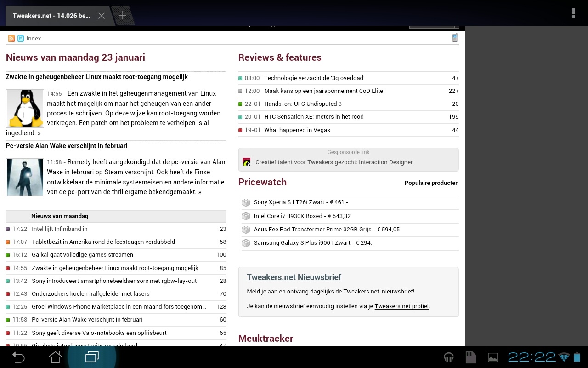Tap the mobile site phone icon
The image size is (588, 368).
tap(455, 38)
